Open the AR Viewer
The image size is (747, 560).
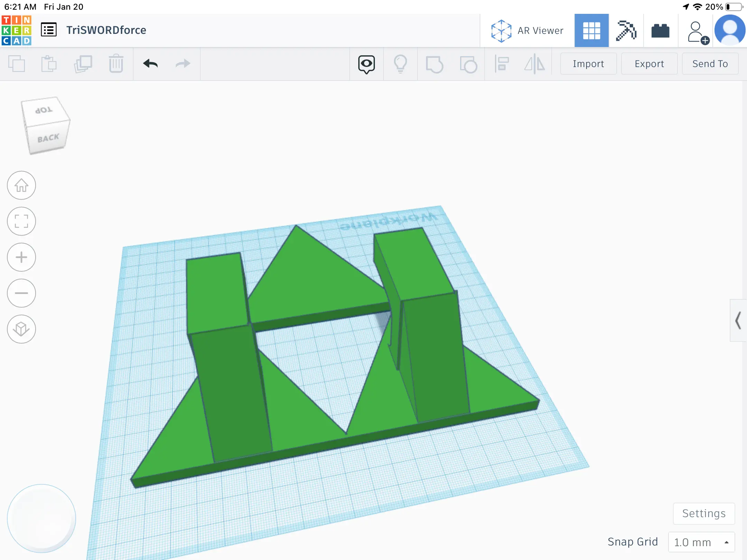[527, 31]
